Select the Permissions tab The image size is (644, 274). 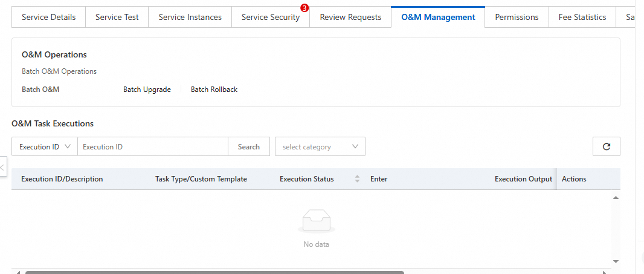(517, 17)
